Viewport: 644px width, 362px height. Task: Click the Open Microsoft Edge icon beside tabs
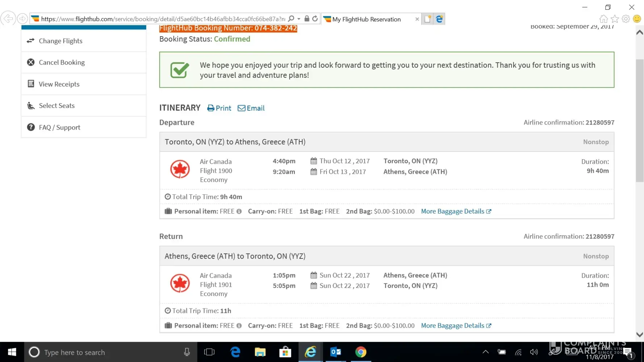pyautogui.click(x=439, y=19)
